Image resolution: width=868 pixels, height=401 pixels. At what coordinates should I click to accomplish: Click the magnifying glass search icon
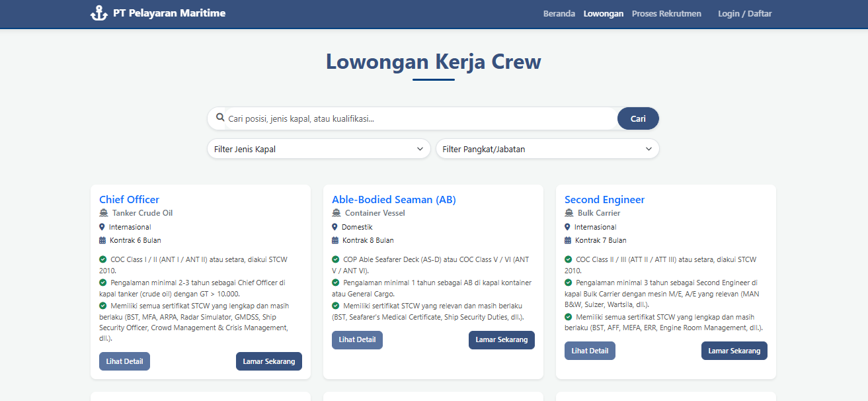[220, 118]
